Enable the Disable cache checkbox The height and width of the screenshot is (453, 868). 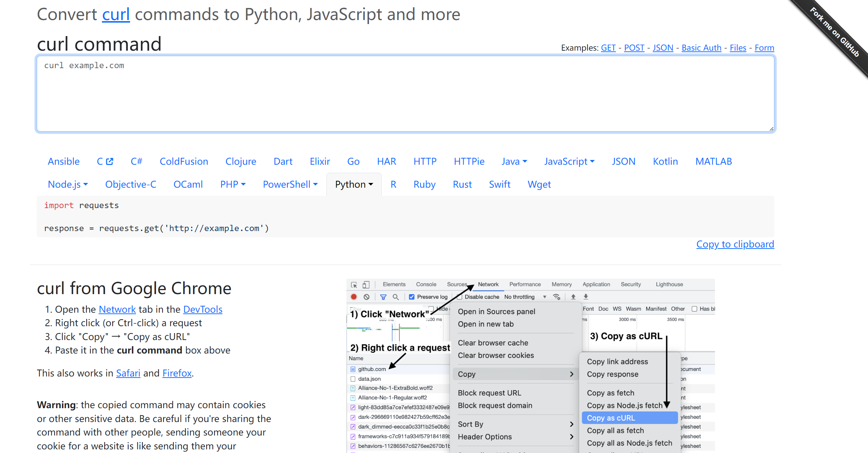click(460, 297)
